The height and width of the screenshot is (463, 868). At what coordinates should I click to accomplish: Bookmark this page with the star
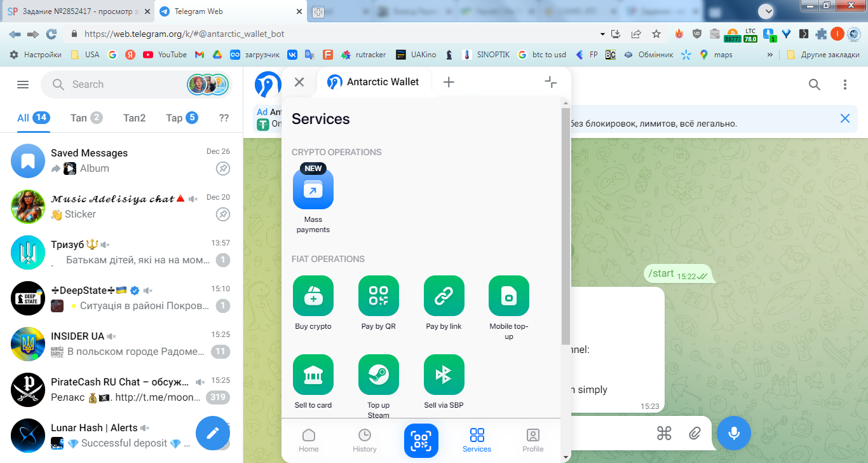tap(656, 34)
